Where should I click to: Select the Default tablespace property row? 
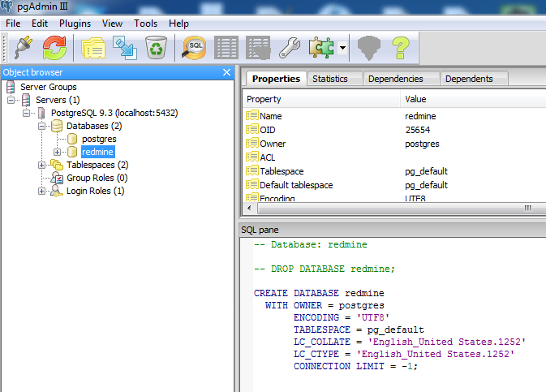394,185
